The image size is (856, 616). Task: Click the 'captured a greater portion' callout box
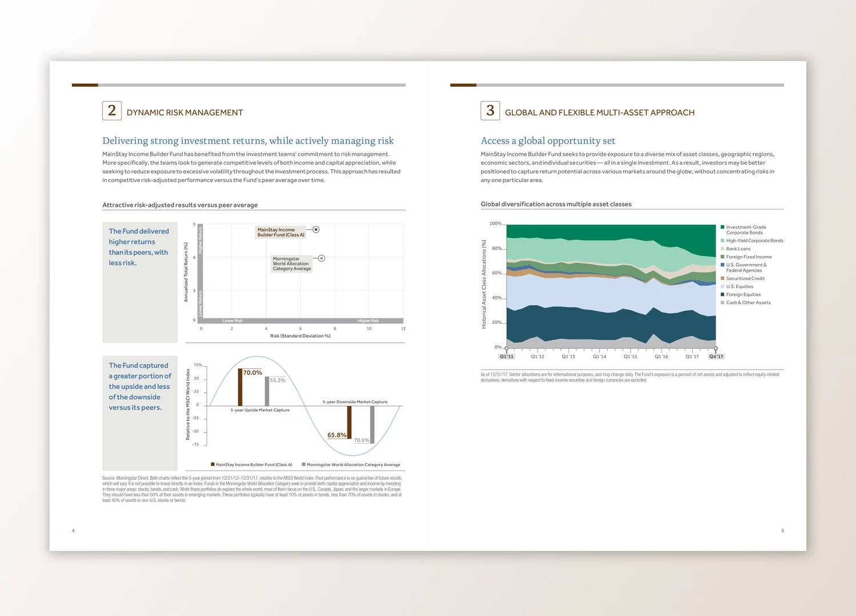(x=140, y=413)
